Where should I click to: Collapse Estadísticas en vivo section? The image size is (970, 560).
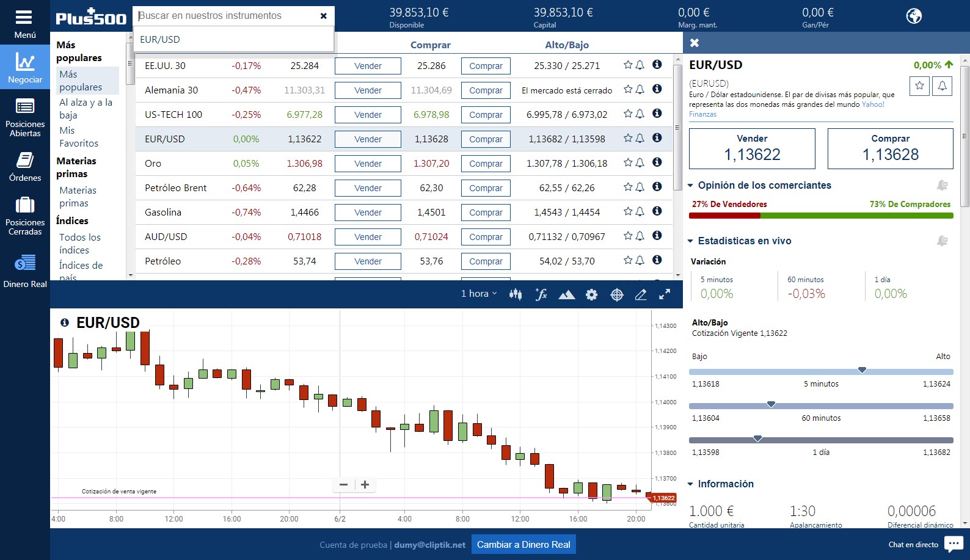[x=690, y=241]
